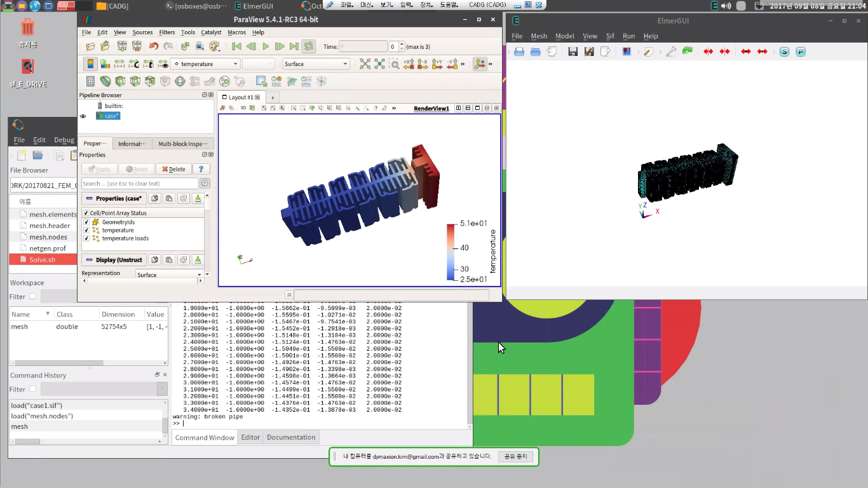Launch postprocessor with ElmerGUI's P icon
This screenshot has width=868, height=488.
pyautogui.click(x=800, y=51)
